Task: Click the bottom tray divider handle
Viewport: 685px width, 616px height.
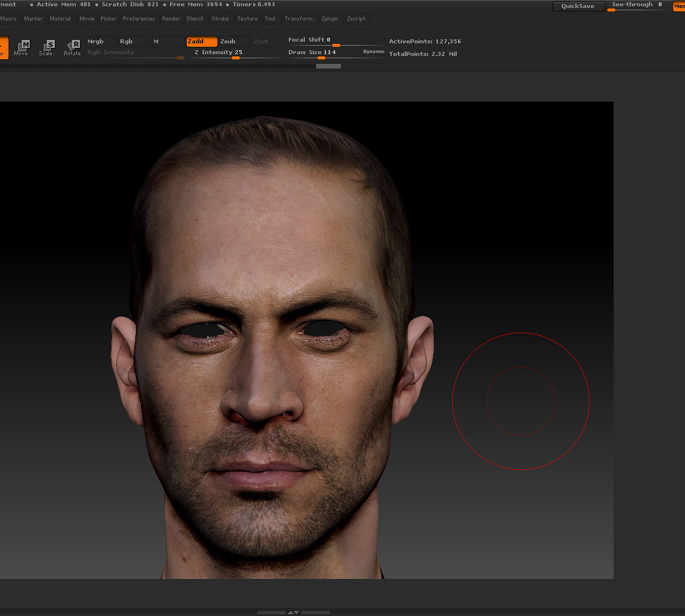Action: (x=293, y=613)
